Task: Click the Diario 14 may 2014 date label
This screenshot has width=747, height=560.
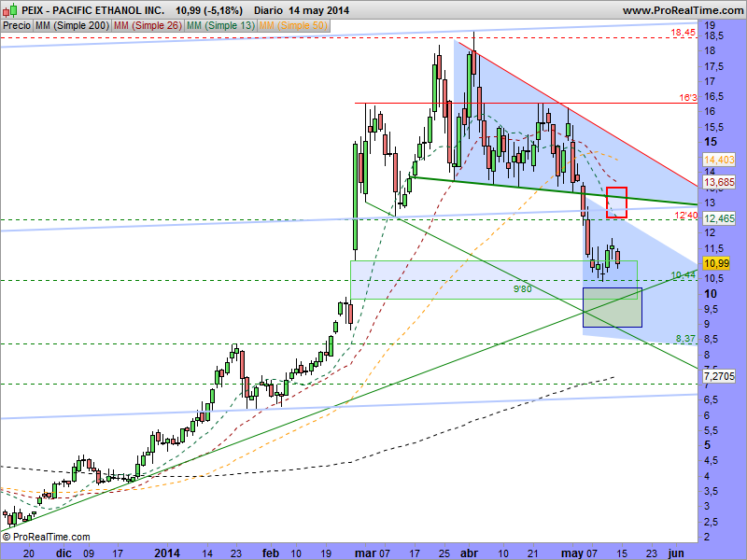Action: point(302,10)
